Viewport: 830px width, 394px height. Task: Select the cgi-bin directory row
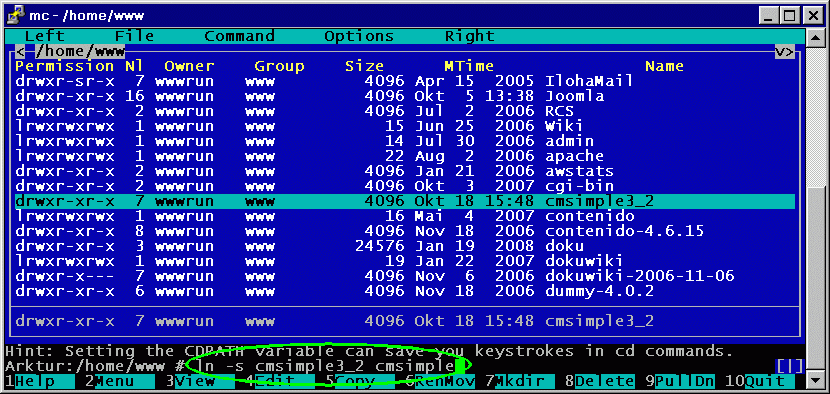pos(405,186)
